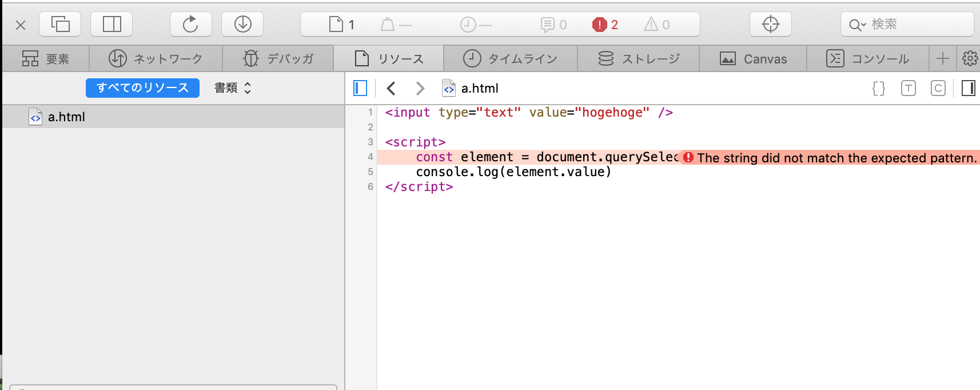This screenshot has width=980, height=390.
Task: Show console log messages count
Action: coord(553,25)
